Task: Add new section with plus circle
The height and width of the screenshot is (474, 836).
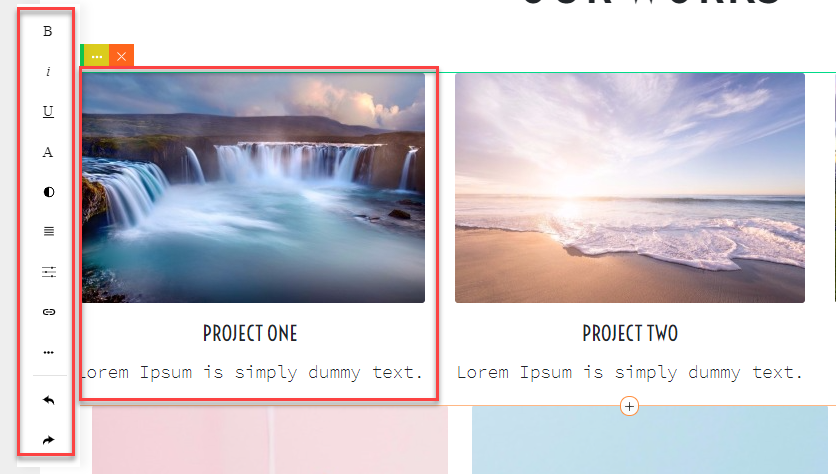Action: tap(630, 406)
